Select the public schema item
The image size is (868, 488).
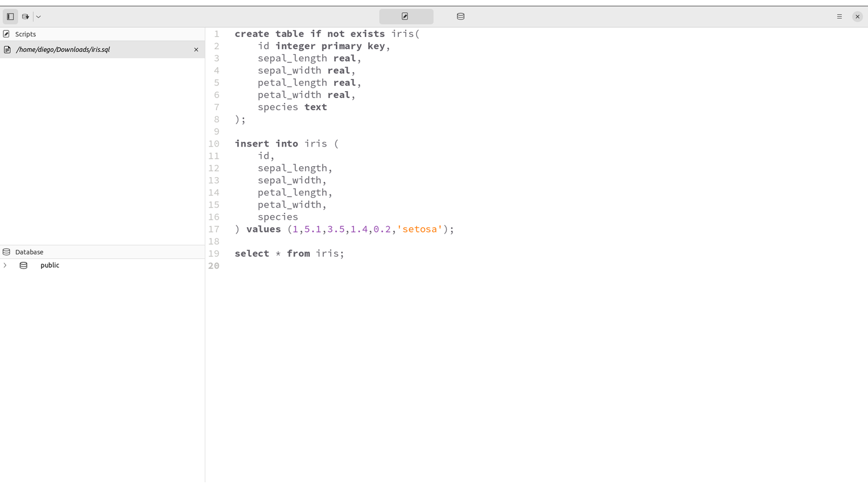(50, 265)
